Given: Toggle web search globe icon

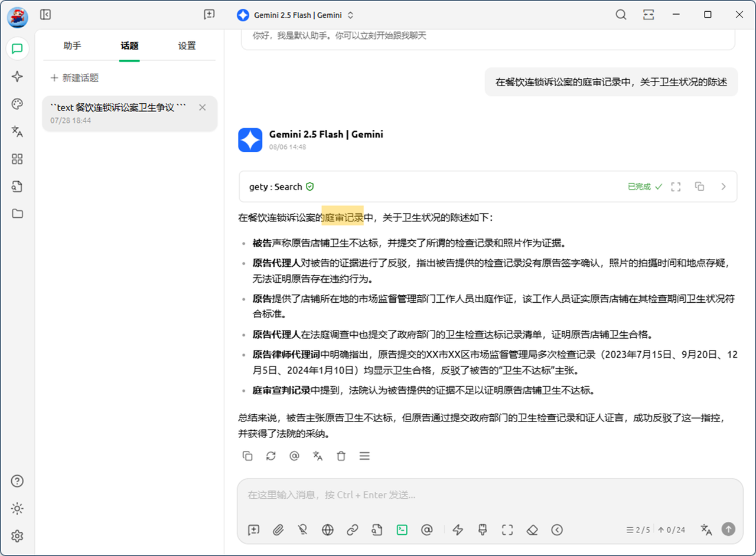Looking at the screenshot, I should pos(328,530).
